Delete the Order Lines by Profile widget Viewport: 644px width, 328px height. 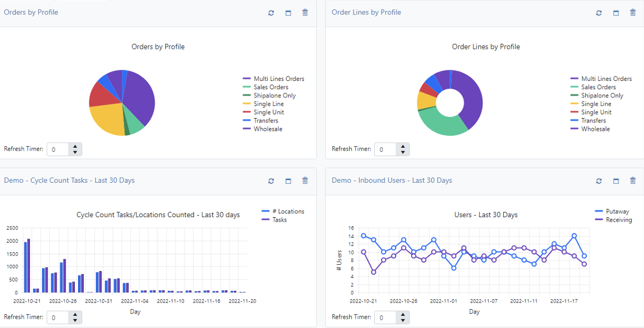click(633, 13)
